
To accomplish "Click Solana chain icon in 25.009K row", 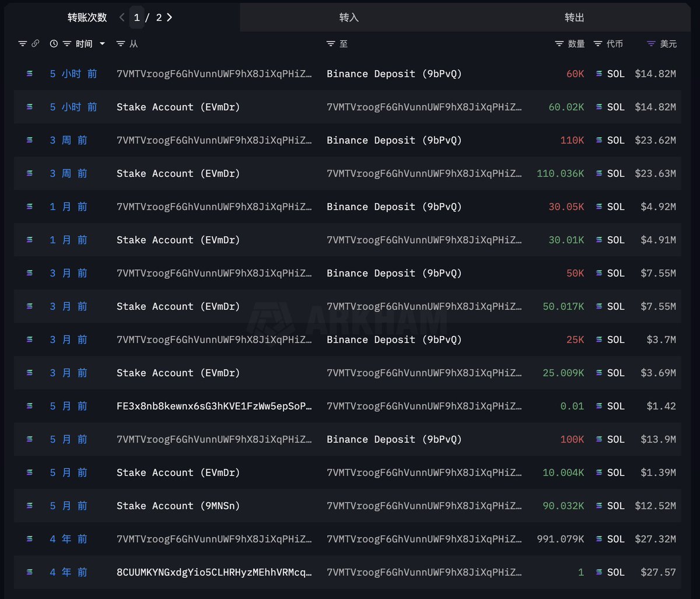I will 29,373.
